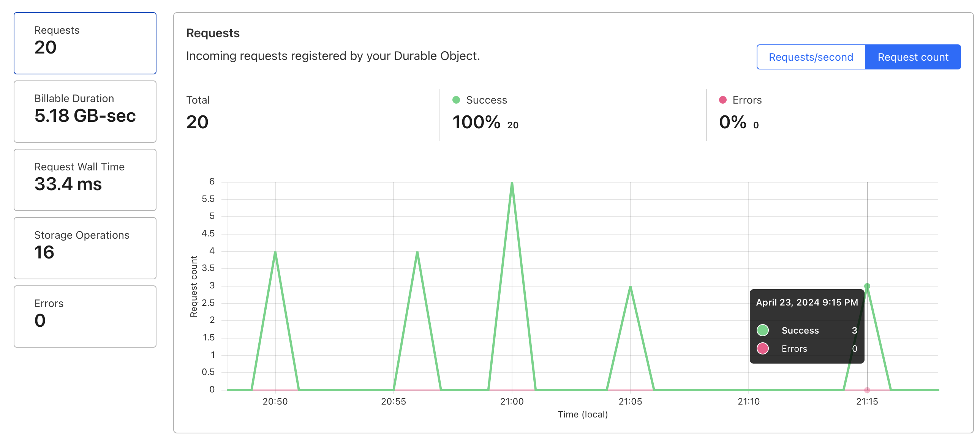Screen dimensions: 980x441
Task: Open the Storage Operations metric card
Action: [x=85, y=248]
